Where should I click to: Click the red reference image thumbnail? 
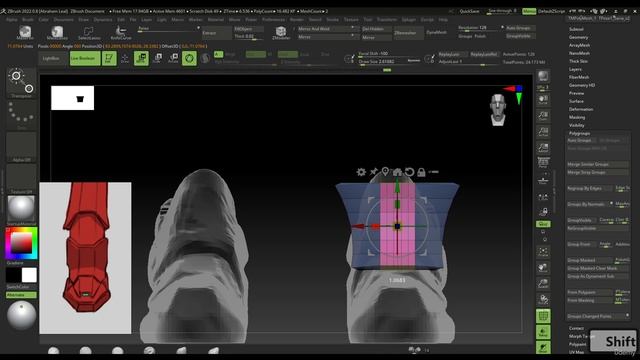pos(85,258)
